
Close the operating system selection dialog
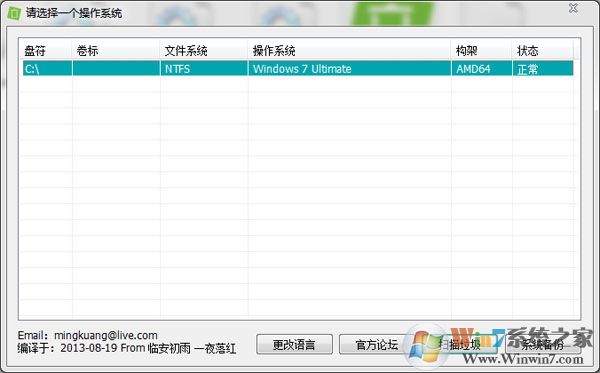(x=573, y=8)
